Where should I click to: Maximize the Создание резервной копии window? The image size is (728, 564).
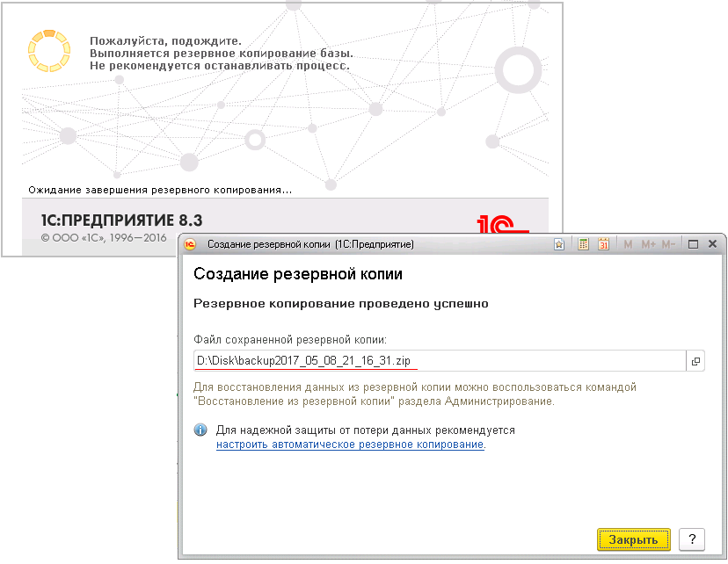(x=693, y=244)
